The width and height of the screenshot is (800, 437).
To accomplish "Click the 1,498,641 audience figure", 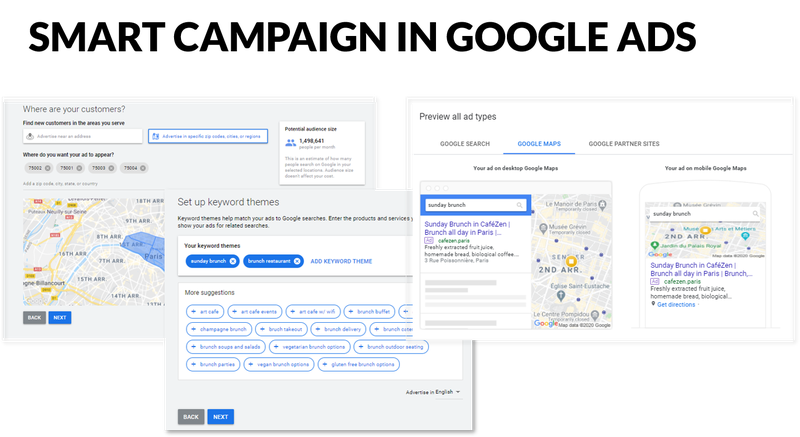I will (x=311, y=141).
